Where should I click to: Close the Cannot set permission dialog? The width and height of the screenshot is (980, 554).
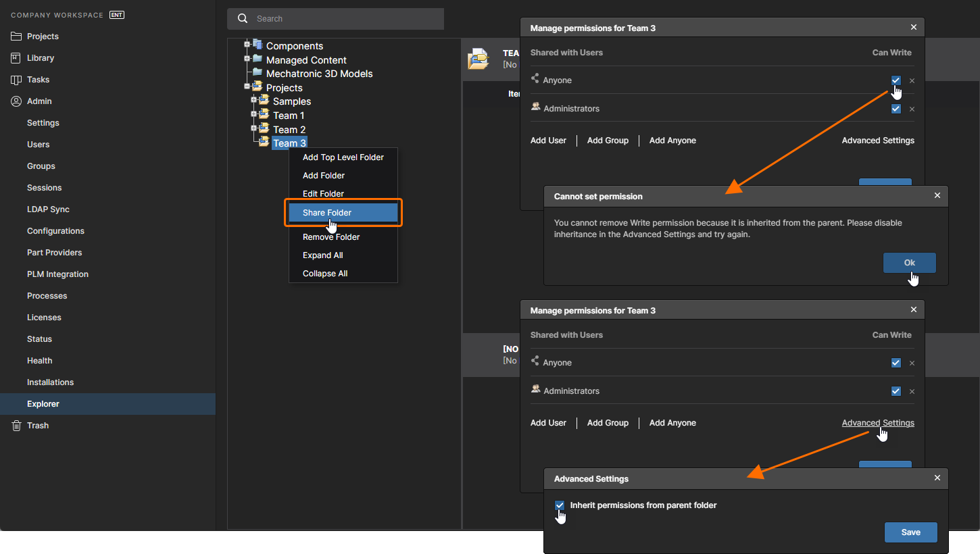pyautogui.click(x=937, y=196)
